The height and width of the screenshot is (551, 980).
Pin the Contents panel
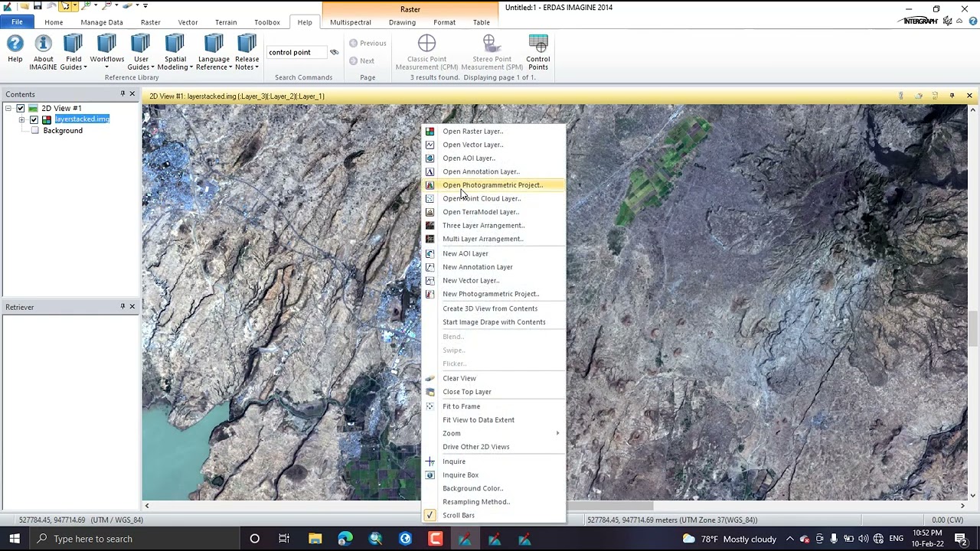pyautogui.click(x=122, y=94)
